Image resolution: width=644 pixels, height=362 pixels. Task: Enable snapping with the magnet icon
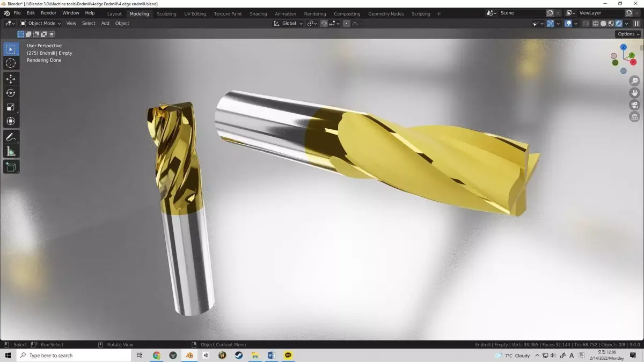pos(324,23)
